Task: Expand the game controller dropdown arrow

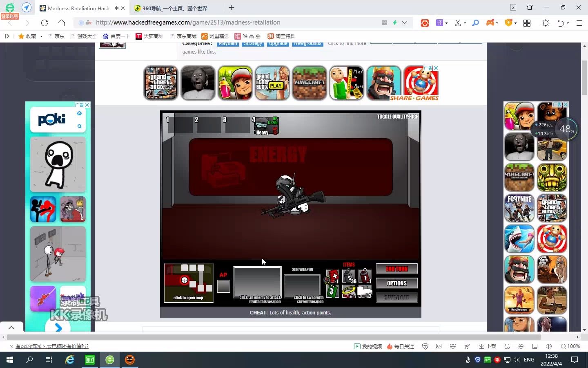Action: click(497, 23)
